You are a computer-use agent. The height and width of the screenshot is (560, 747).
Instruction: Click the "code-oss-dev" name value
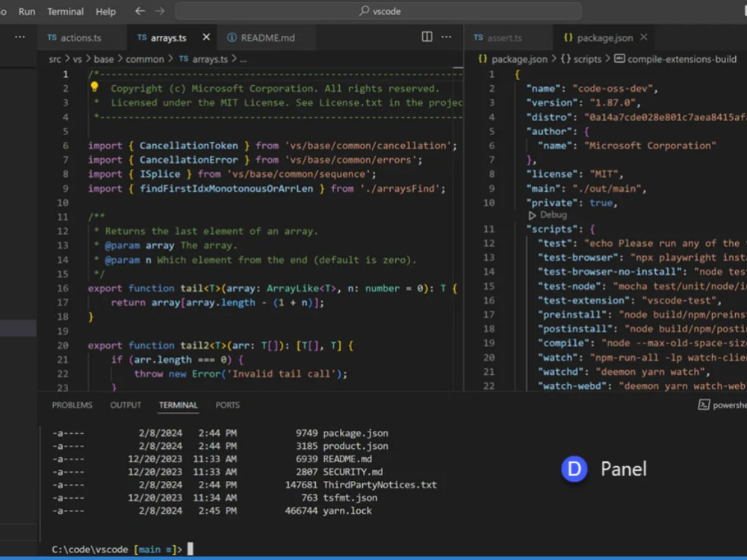615,89
